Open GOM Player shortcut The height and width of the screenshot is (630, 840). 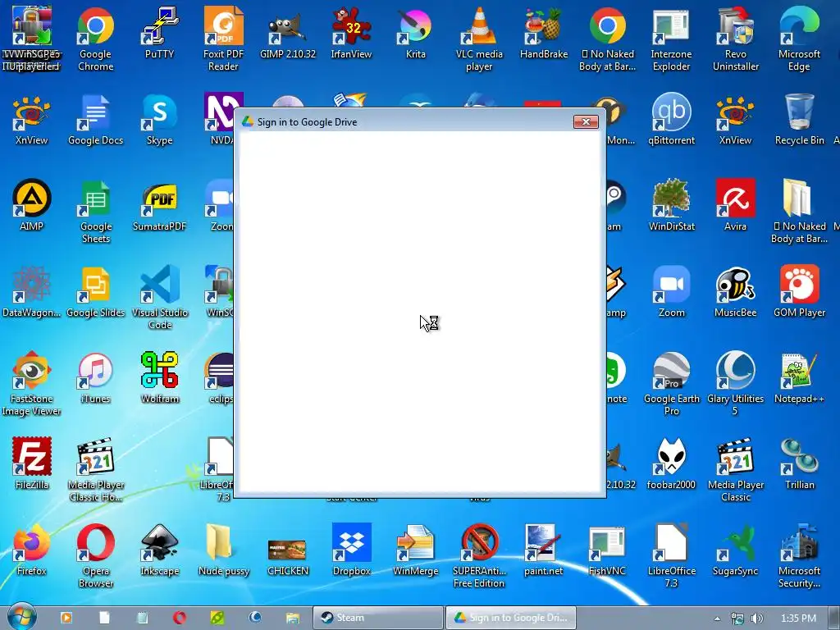[x=799, y=291]
